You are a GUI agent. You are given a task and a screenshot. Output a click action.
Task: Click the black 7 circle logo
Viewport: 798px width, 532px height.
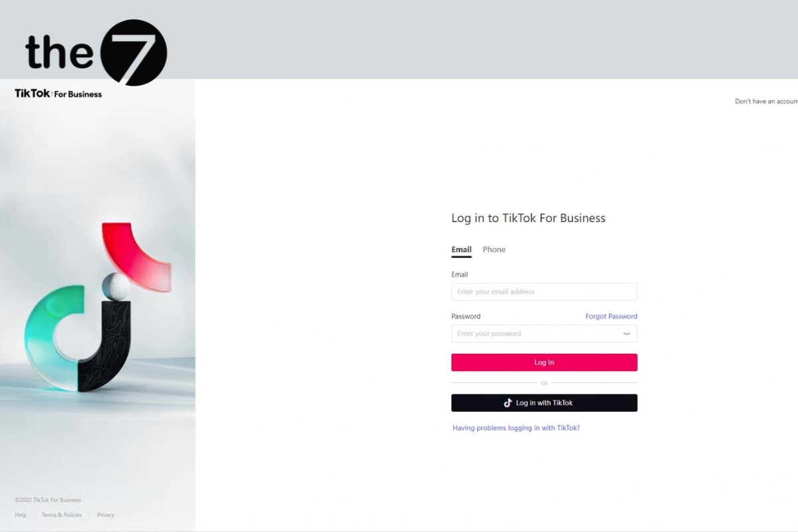click(134, 53)
